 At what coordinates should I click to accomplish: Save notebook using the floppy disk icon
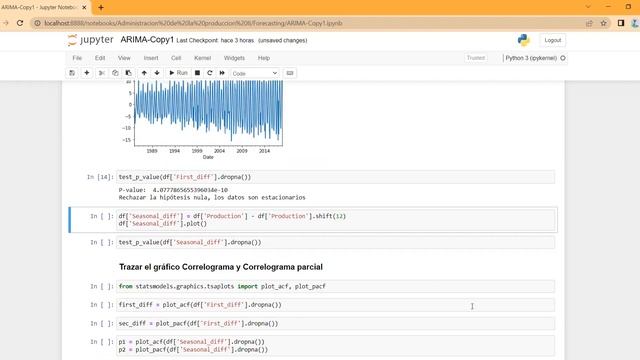72,73
